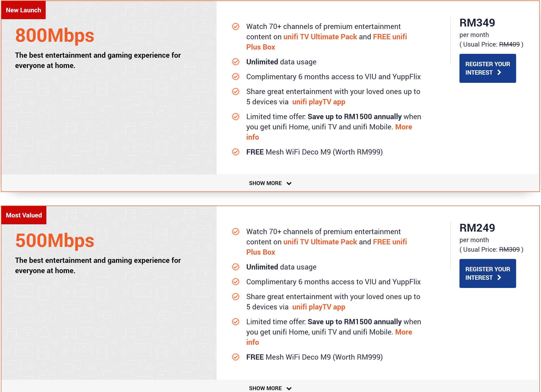
Task: Toggle the New Launch badge on 800Mbps plan
Action: pos(24,10)
